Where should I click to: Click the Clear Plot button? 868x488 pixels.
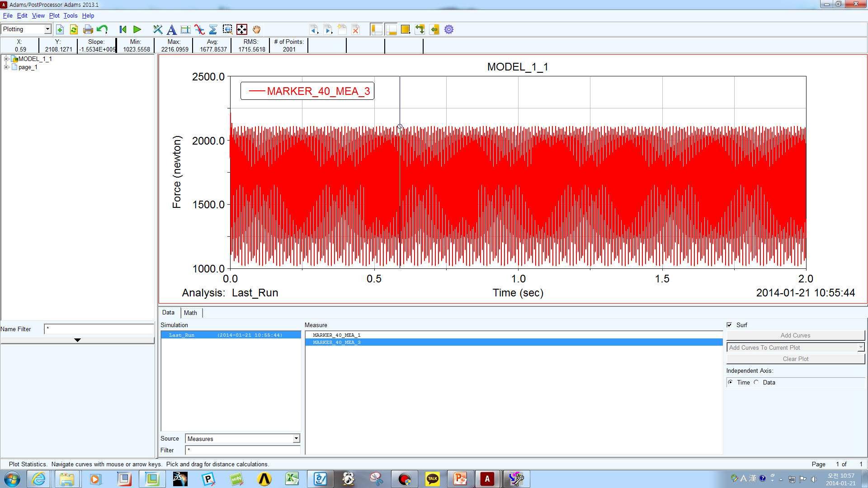pyautogui.click(x=795, y=359)
